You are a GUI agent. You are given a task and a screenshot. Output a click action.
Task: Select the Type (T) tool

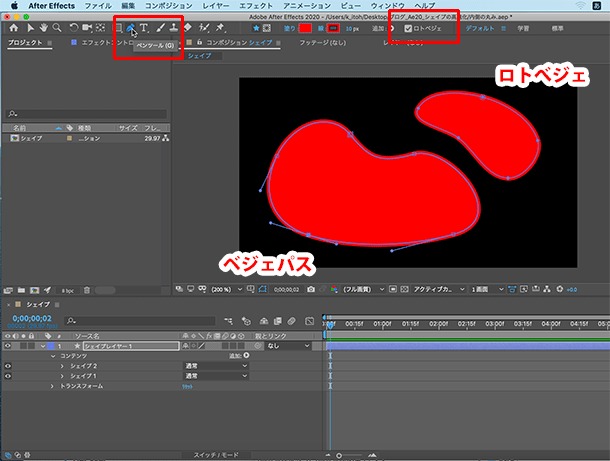click(x=144, y=28)
